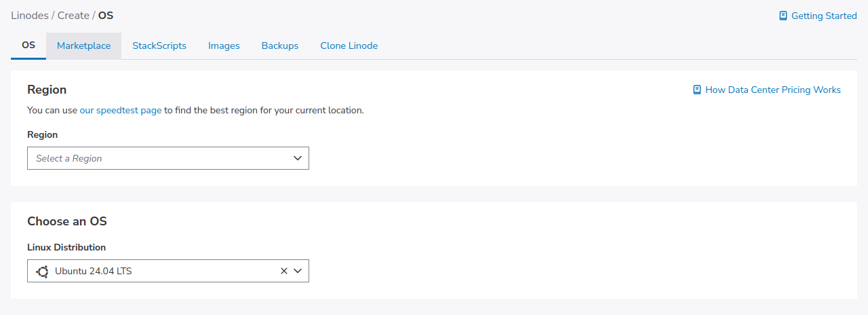This screenshot has height=315, width=868.
Task: Follow the our speedtest page link
Action: [121, 110]
